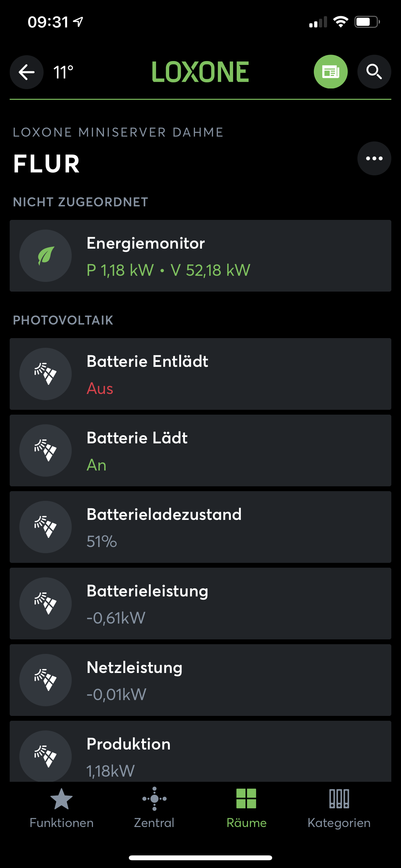Tap the search magnifier icon
This screenshot has width=401, height=868.
click(374, 72)
